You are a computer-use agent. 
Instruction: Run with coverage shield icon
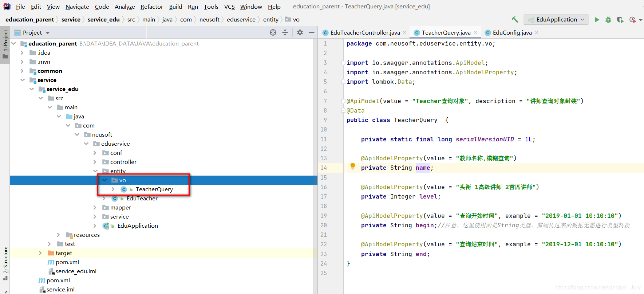[x=620, y=20]
